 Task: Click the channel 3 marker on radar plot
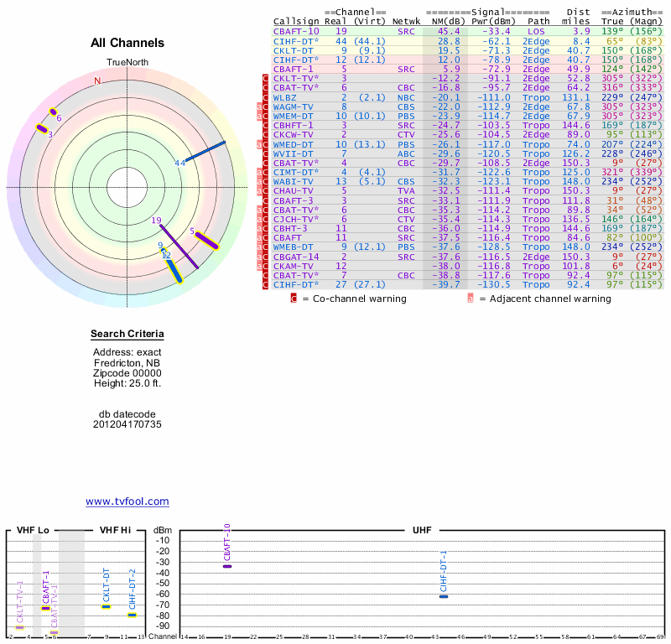click(42, 128)
